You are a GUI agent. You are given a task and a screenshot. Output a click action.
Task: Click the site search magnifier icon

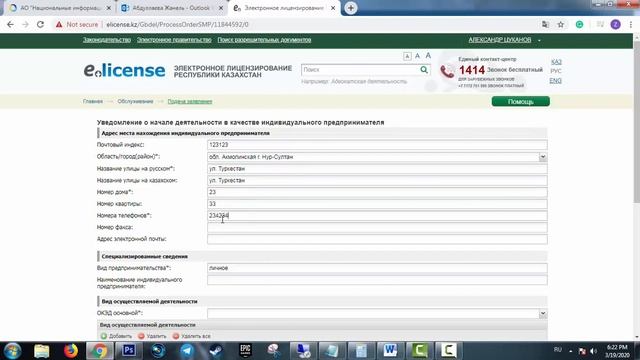pyautogui.click(x=424, y=70)
